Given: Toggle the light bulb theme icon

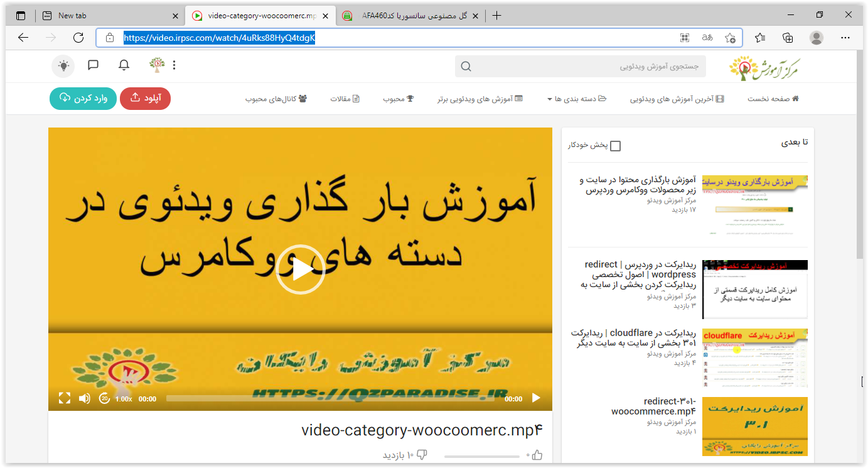Looking at the screenshot, I should [63, 65].
